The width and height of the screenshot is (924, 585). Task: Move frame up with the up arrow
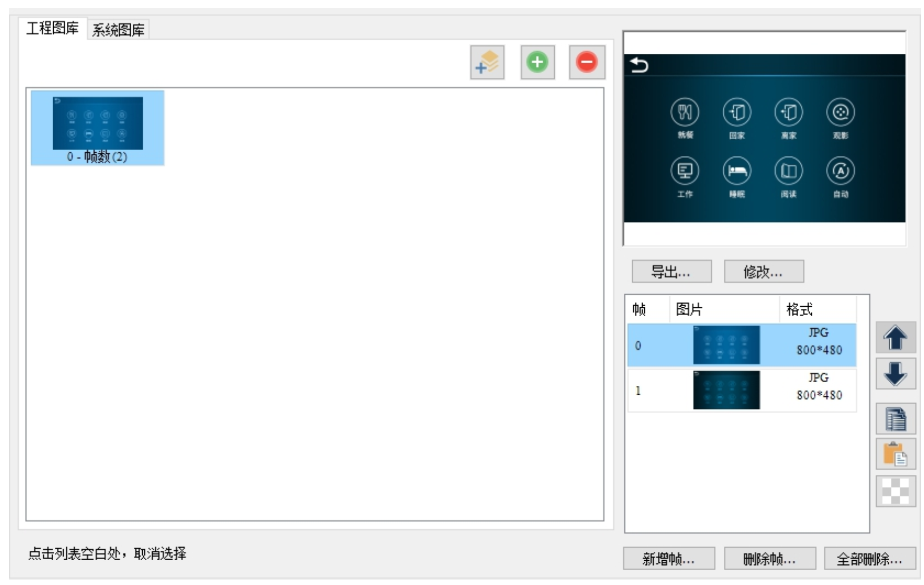click(x=895, y=338)
